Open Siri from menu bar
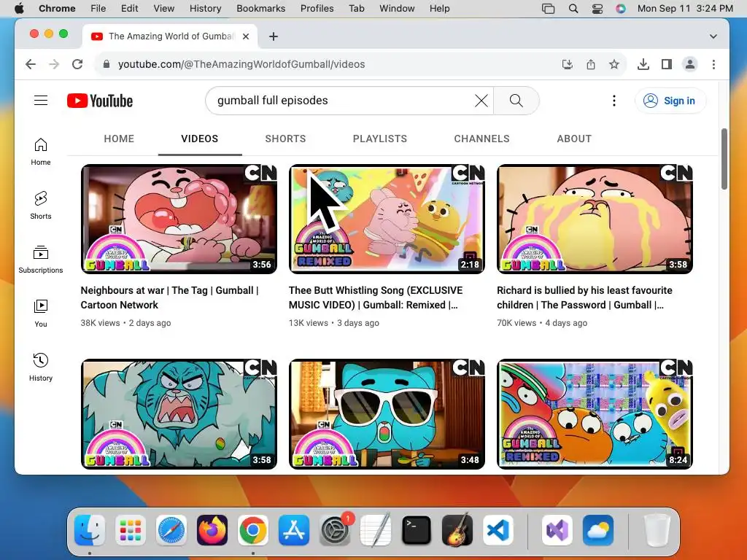Image resolution: width=747 pixels, height=560 pixels. pyautogui.click(x=620, y=8)
